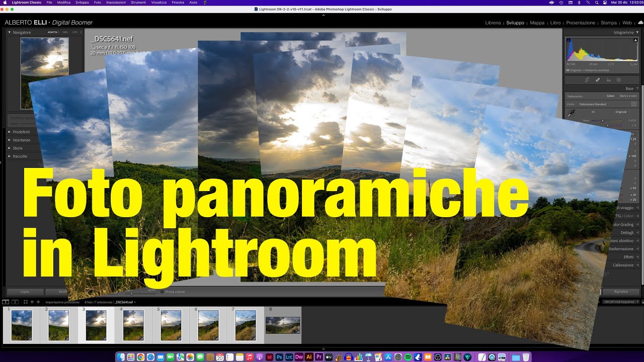
Task: Expand the Dettagli panel
Action: pos(637,233)
